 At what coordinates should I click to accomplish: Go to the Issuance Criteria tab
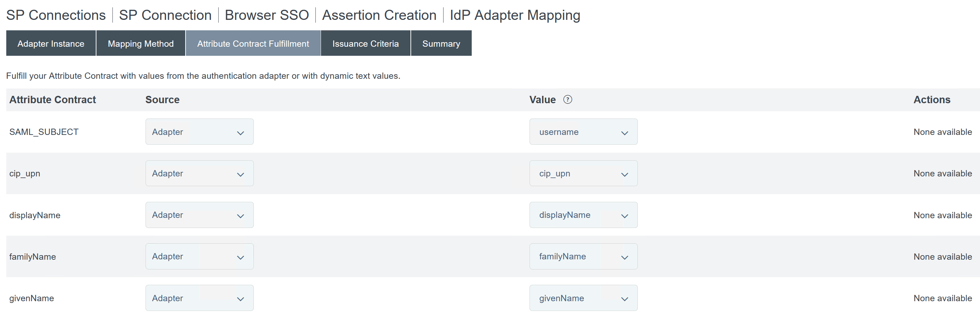[365, 44]
